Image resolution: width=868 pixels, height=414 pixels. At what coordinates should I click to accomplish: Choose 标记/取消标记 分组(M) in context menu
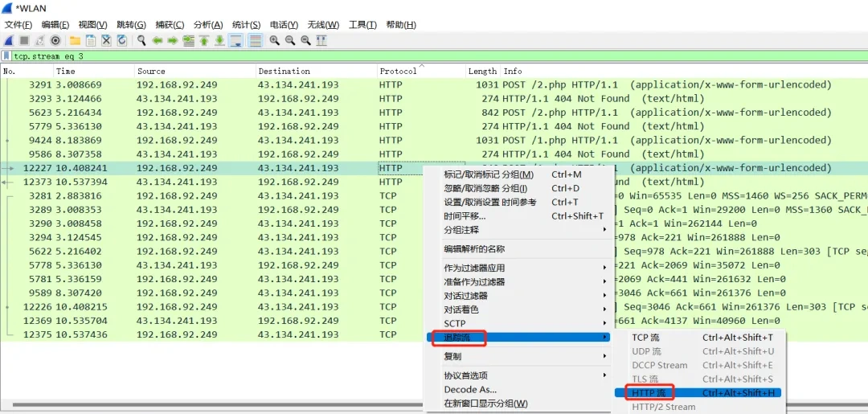coord(518,175)
